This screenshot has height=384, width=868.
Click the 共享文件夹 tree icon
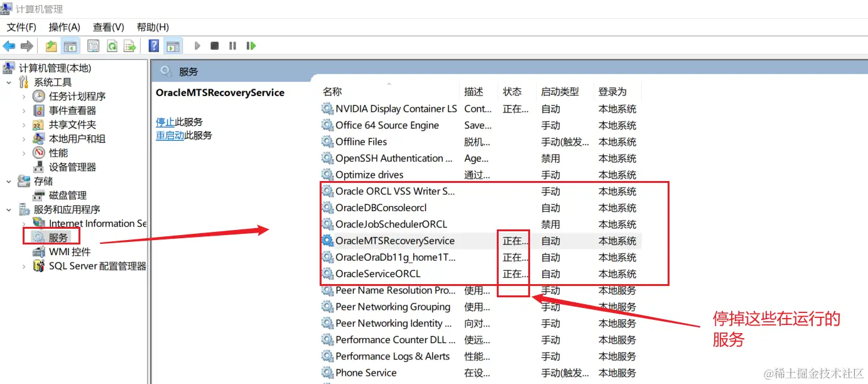point(39,124)
